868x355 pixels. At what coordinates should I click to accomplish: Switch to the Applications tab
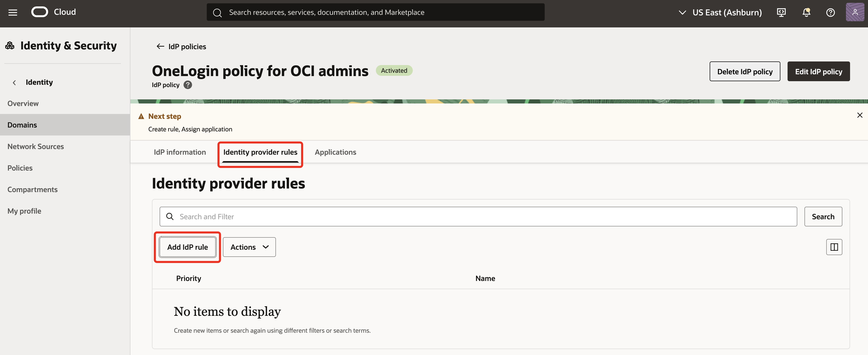tap(335, 152)
